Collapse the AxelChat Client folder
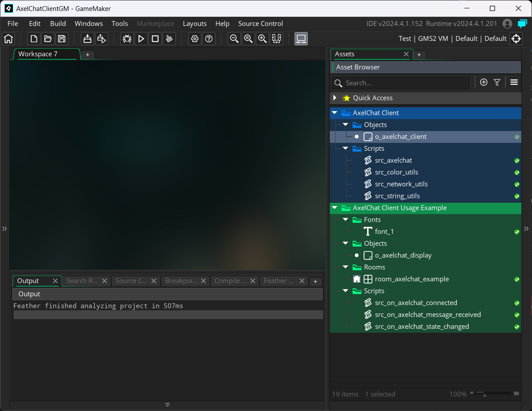 (x=335, y=113)
